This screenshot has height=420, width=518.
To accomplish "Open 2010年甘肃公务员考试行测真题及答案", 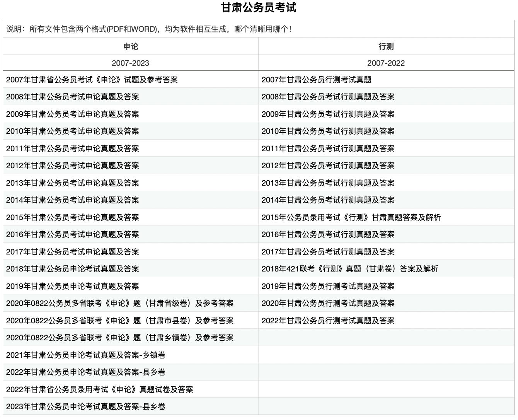I will [x=328, y=131].
